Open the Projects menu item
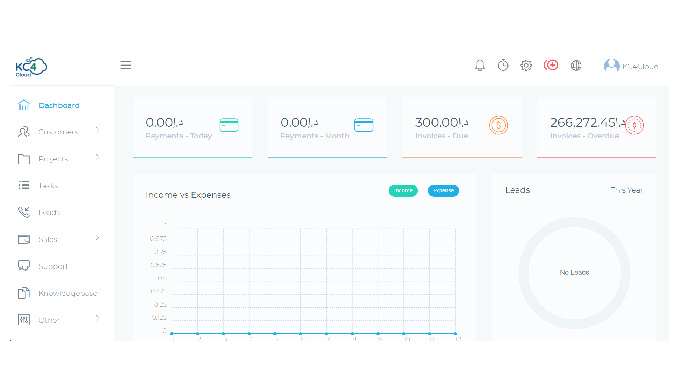This screenshot has width=680, height=390. pyautogui.click(x=53, y=159)
